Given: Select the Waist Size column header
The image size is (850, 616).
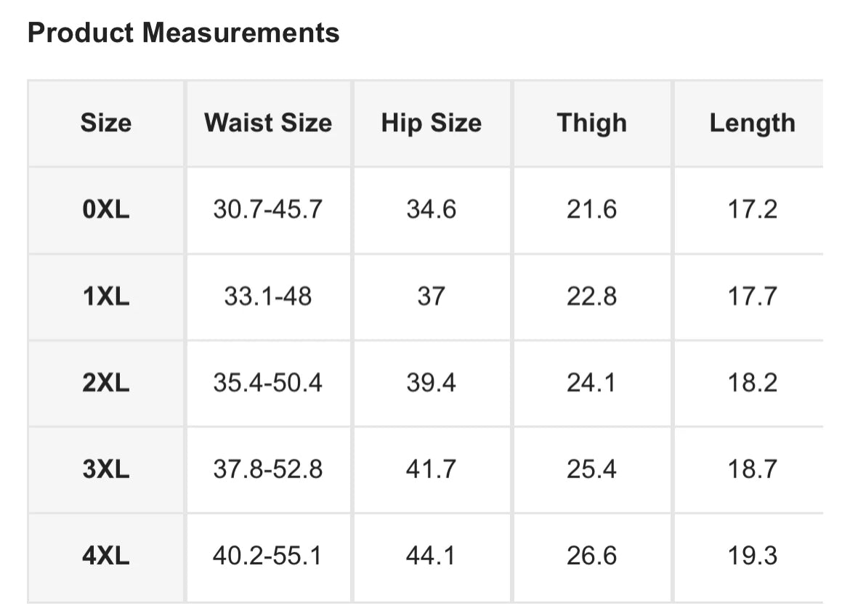Looking at the screenshot, I should (x=268, y=123).
